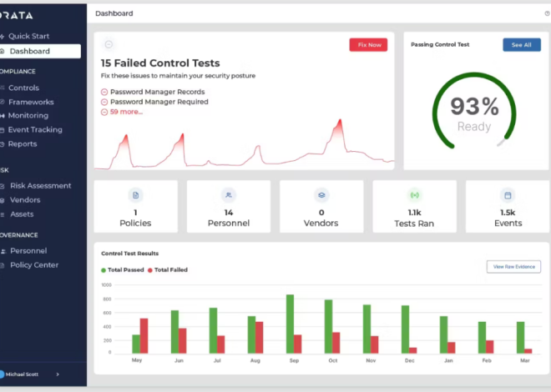
Task: Click the help icon in top right header
Action: click(547, 13)
